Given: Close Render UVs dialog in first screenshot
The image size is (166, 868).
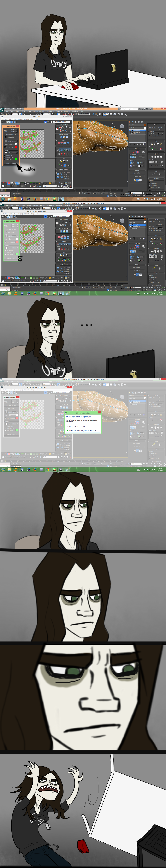Looking at the screenshot, I should [x=18, y=126].
